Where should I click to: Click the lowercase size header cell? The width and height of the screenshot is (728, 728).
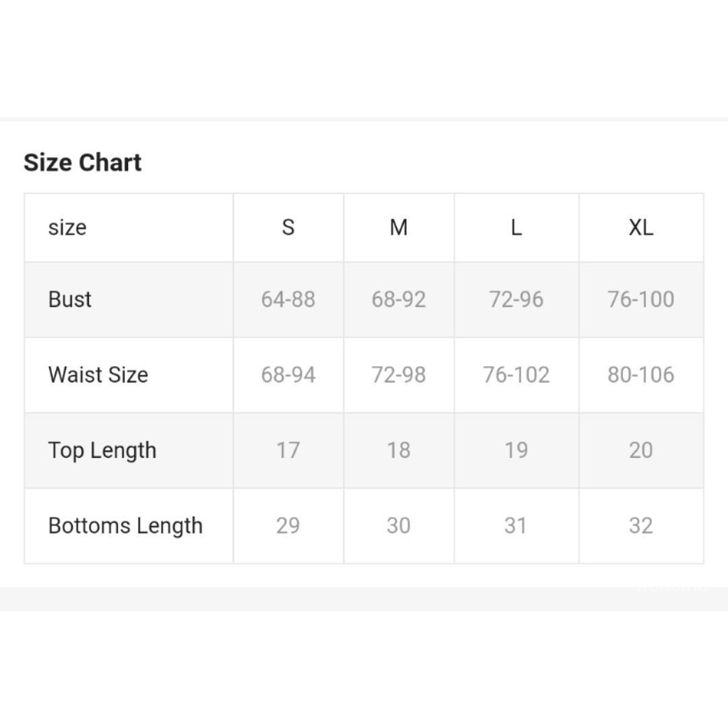click(68, 227)
